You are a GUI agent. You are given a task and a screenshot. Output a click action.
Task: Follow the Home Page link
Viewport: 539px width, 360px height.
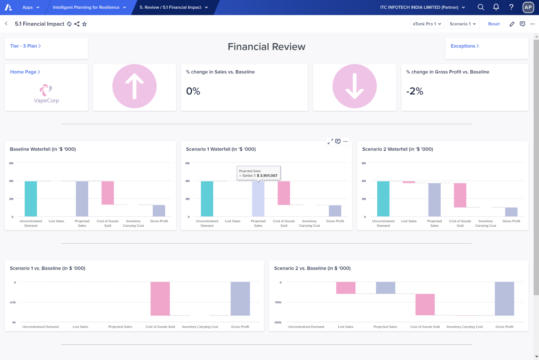25,72
